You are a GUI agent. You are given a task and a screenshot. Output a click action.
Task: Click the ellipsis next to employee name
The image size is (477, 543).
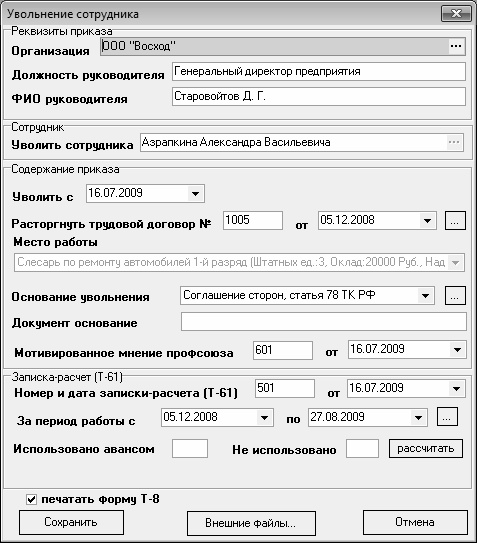[x=454, y=142]
